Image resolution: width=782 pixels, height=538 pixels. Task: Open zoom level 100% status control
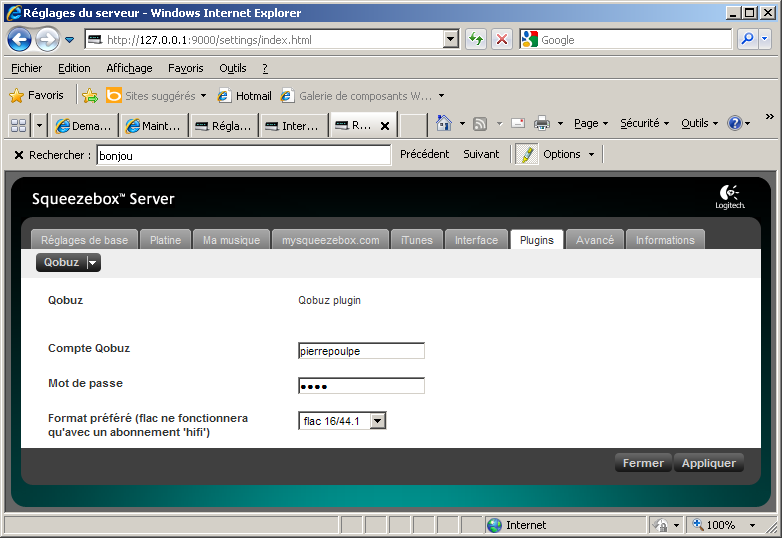tap(724, 525)
